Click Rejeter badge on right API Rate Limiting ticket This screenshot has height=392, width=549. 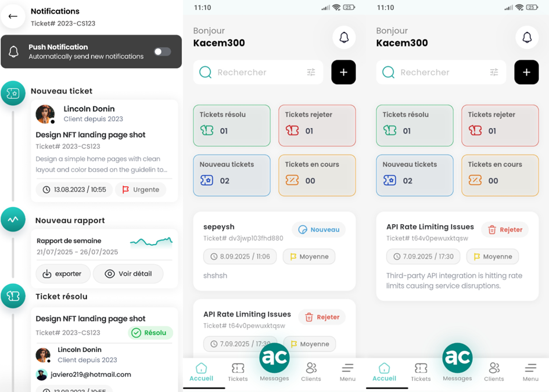tap(505, 229)
